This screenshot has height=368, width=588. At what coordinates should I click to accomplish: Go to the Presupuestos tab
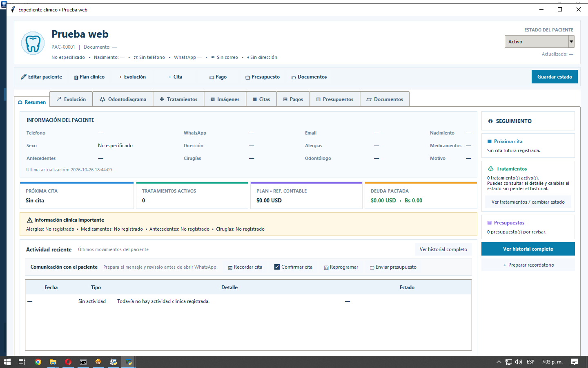click(x=335, y=99)
